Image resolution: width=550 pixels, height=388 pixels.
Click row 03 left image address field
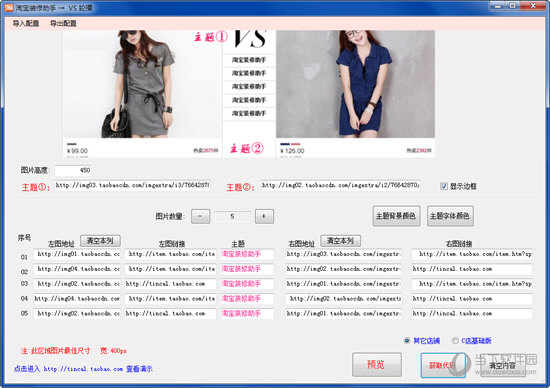click(77, 284)
